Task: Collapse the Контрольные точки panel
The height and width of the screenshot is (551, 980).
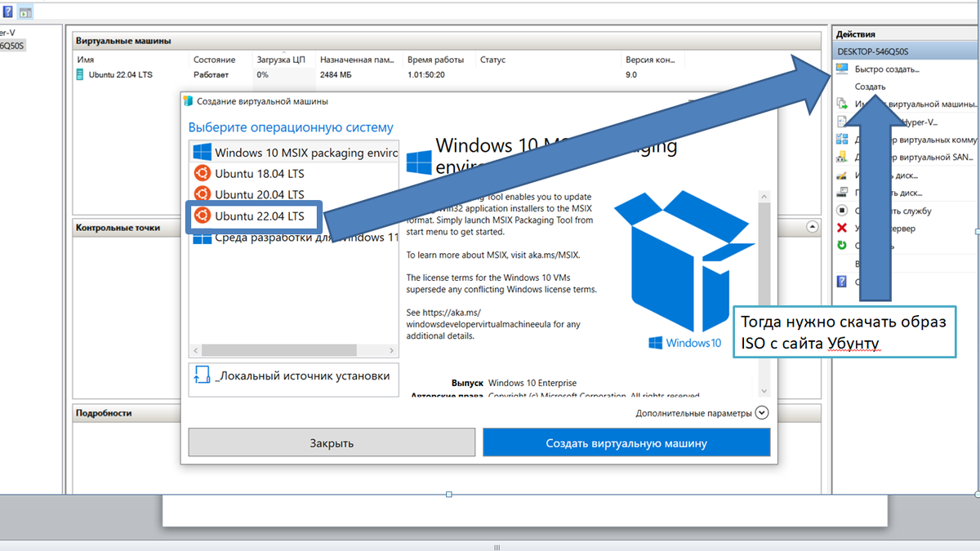Action: [813, 228]
